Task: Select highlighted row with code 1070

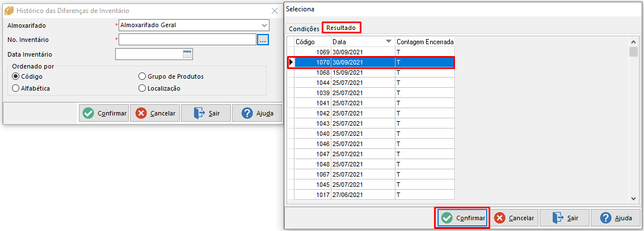Action: [x=371, y=62]
